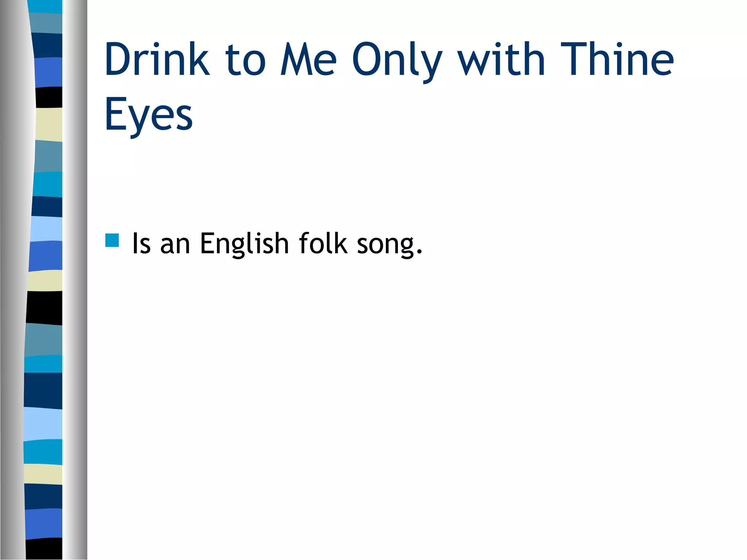Click the black stripe block below the title's first line
The width and height of the screenshot is (747, 560).
coord(49,97)
